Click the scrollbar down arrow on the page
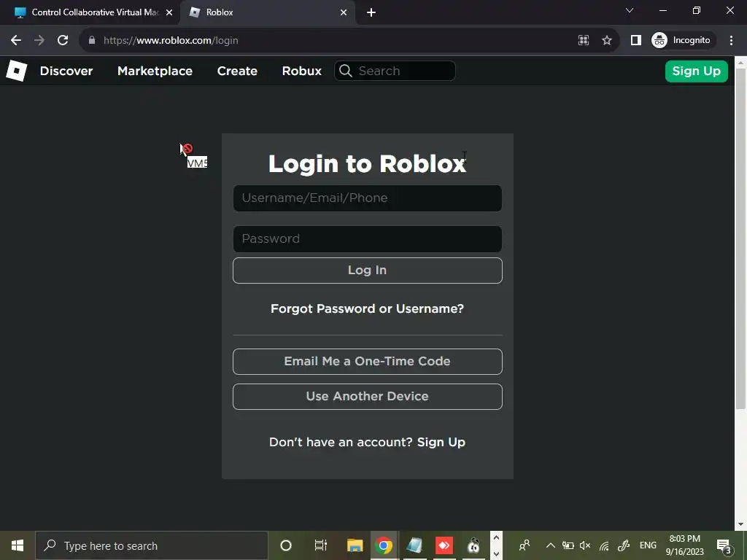This screenshot has width=747, height=560. 741,525
